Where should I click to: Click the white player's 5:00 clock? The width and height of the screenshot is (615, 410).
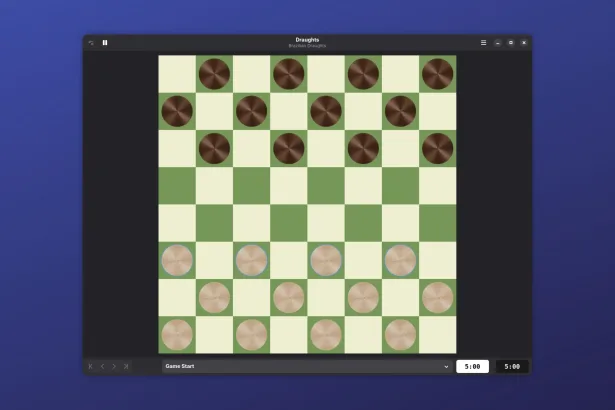pos(472,367)
